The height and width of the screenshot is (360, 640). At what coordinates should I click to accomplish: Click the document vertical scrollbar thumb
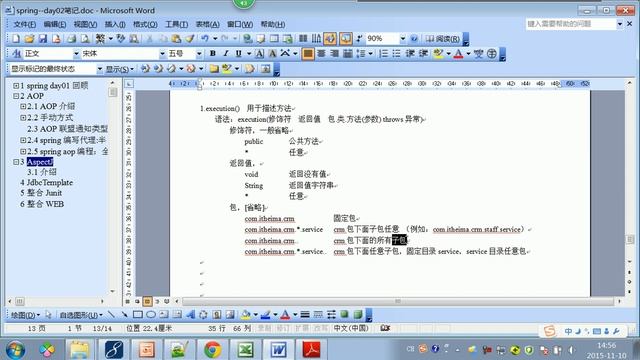click(x=630, y=239)
